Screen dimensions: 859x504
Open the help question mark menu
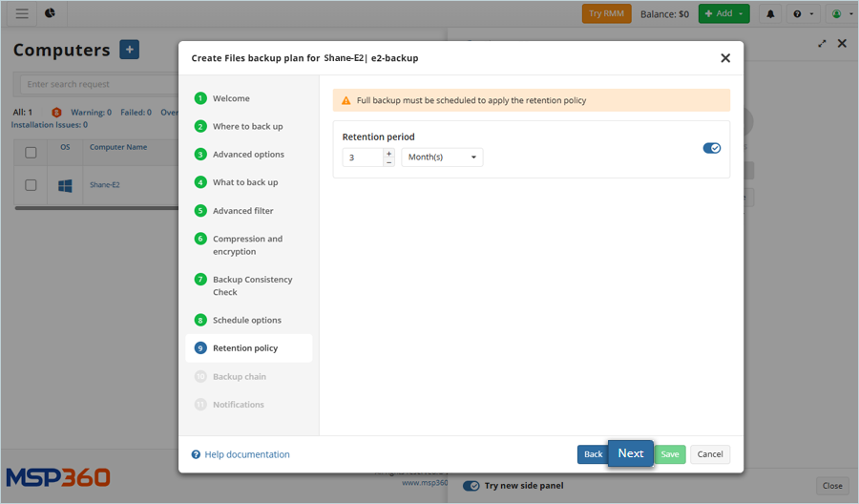click(x=803, y=14)
